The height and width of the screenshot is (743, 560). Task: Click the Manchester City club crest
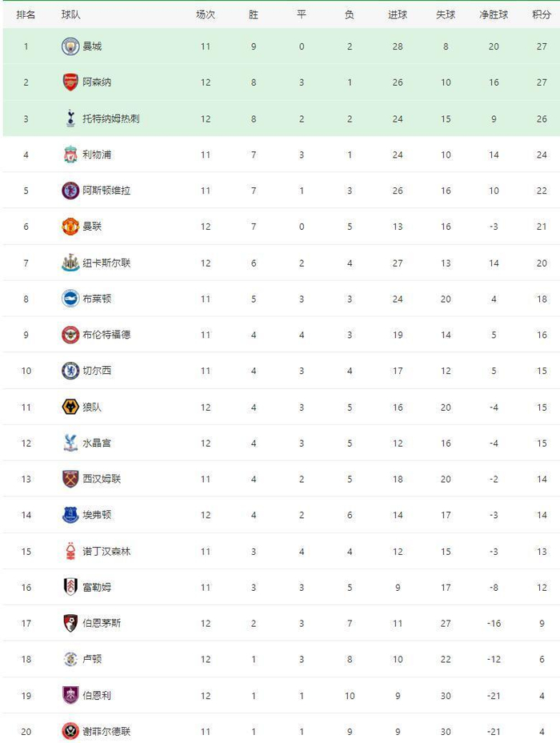coord(70,46)
